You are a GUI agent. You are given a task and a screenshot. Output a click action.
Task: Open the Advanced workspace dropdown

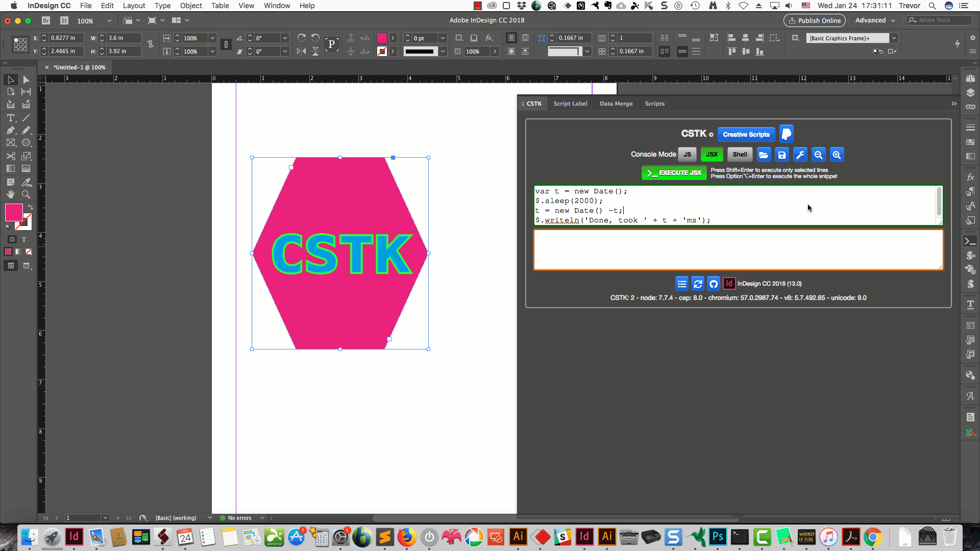click(875, 20)
